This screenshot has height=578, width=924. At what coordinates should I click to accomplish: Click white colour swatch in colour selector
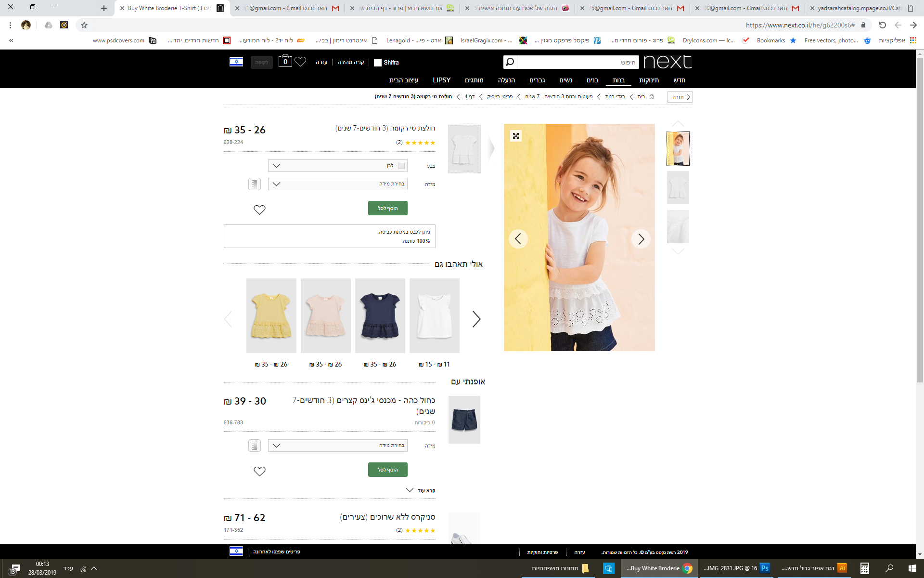[401, 166]
